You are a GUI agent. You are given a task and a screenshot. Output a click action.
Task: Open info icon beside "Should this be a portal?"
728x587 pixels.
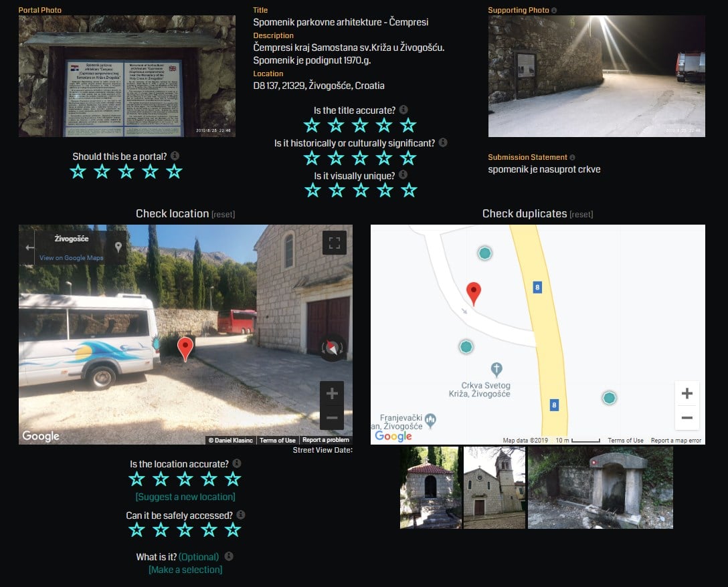(x=175, y=156)
